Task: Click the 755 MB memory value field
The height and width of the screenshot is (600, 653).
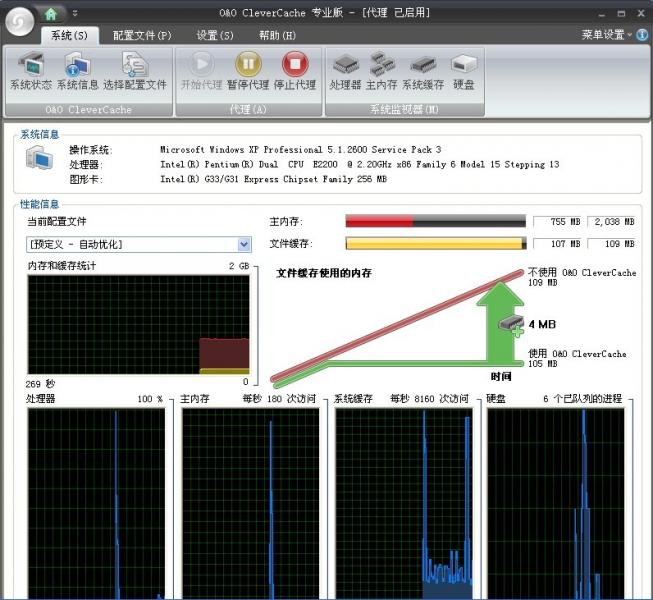Action: tap(558, 222)
